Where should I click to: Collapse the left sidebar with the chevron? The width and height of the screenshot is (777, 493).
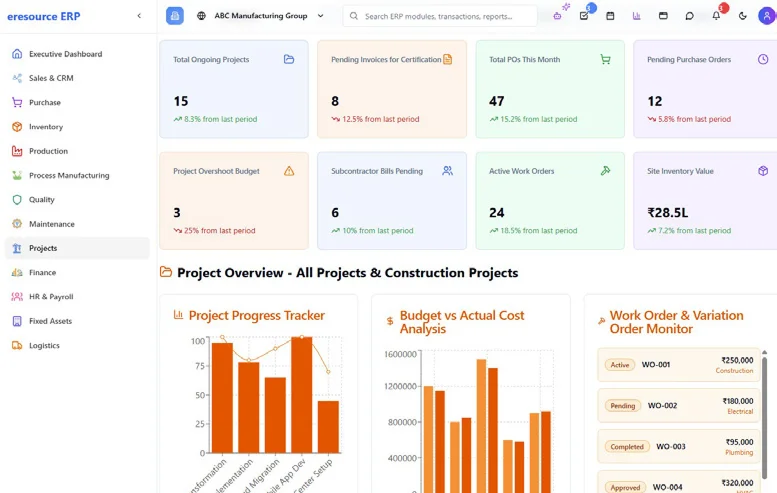[139, 16]
